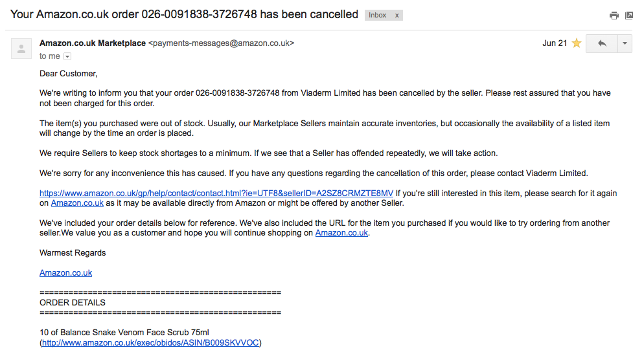Click the email subject line about the cancelled order
644x354 pixels.
coord(184,14)
